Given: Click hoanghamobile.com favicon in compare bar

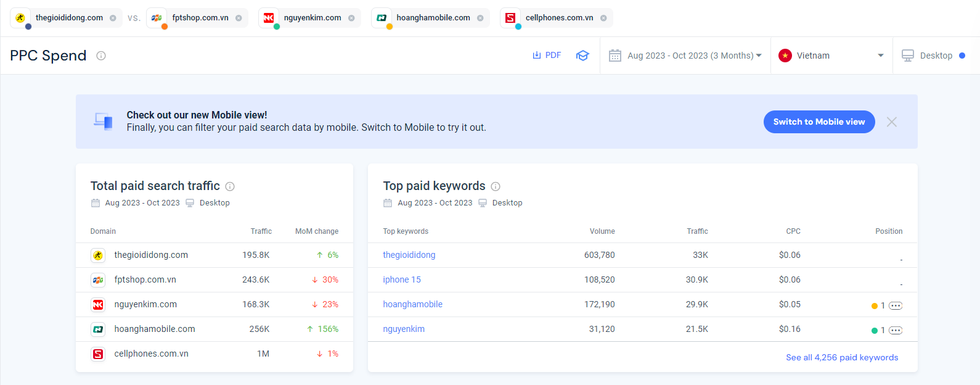Looking at the screenshot, I should coord(382,18).
